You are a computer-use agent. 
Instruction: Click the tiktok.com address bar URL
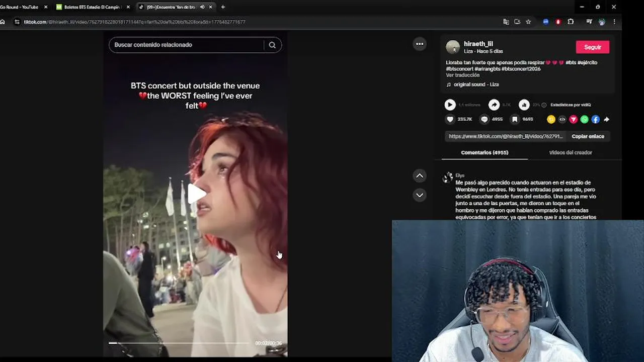click(135, 22)
